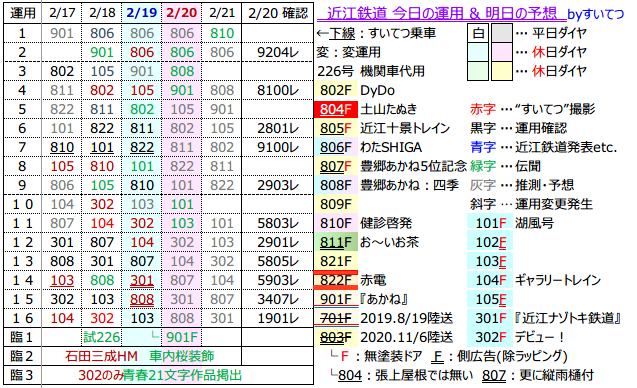Click the 2901レ confirmation cell
Screen dimensions: 637x388
pyautogui.click(x=278, y=242)
